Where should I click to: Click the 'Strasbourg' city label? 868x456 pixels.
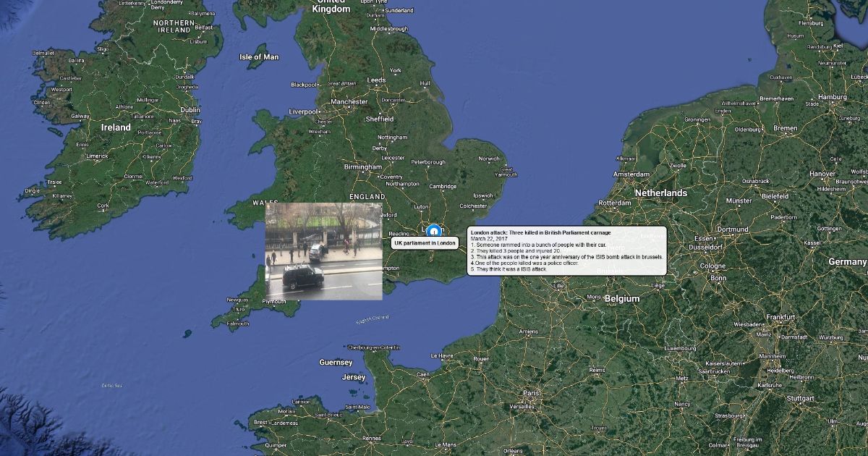[729, 416]
